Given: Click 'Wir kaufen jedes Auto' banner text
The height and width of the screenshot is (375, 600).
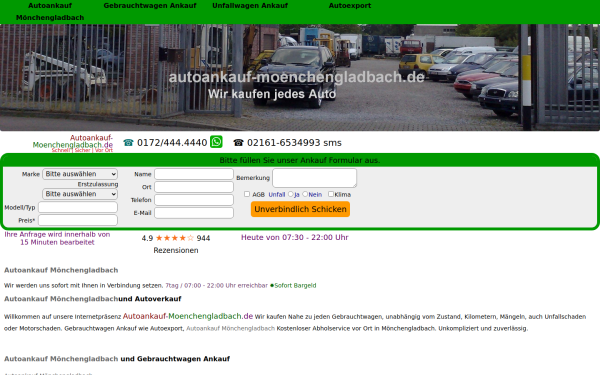Looking at the screenshot, I should 272,94.
